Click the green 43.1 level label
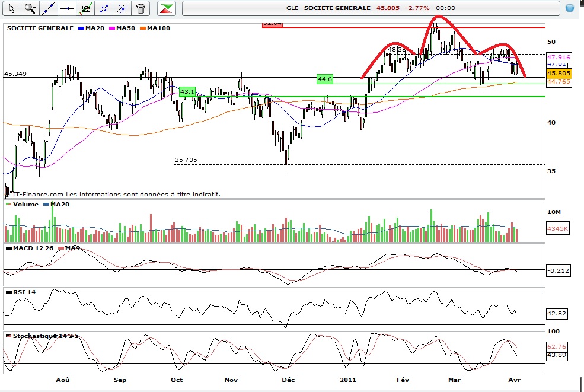 tap(187, 91)
